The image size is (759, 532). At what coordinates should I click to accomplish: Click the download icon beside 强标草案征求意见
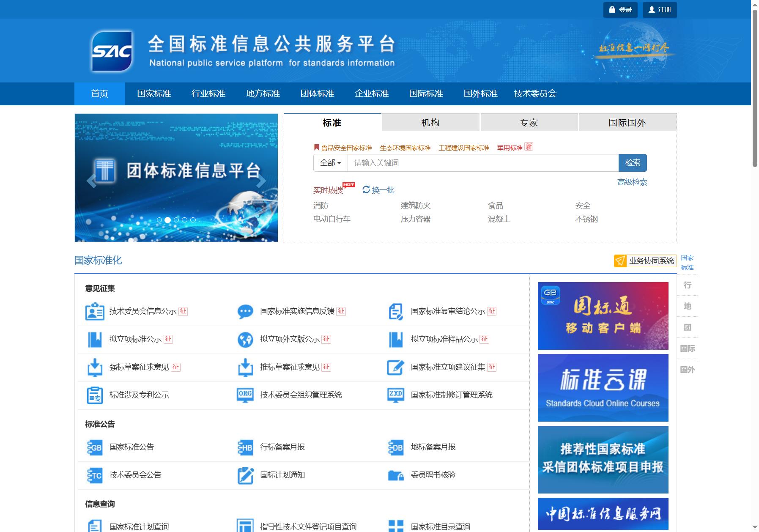point(95,367)
